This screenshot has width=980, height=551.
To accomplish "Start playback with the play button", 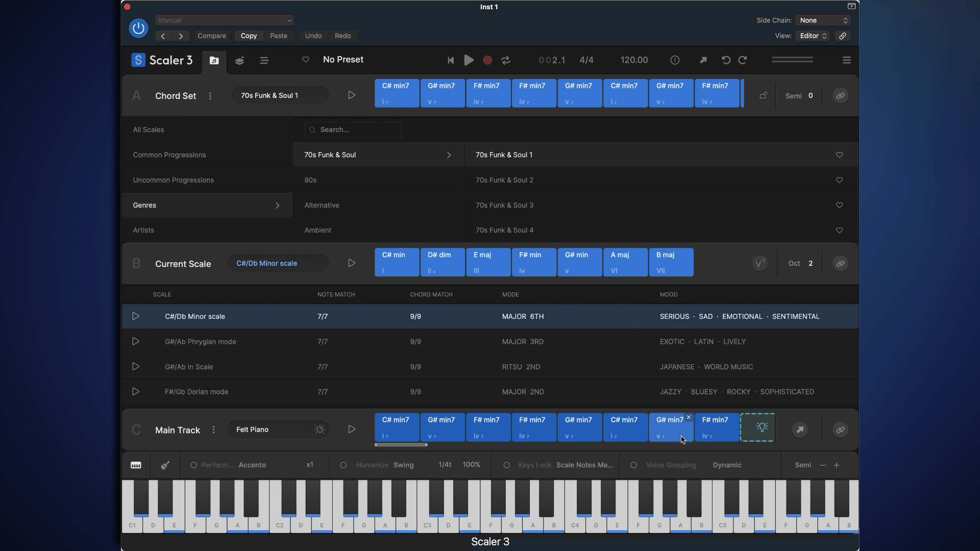I will tap(469, 60).
